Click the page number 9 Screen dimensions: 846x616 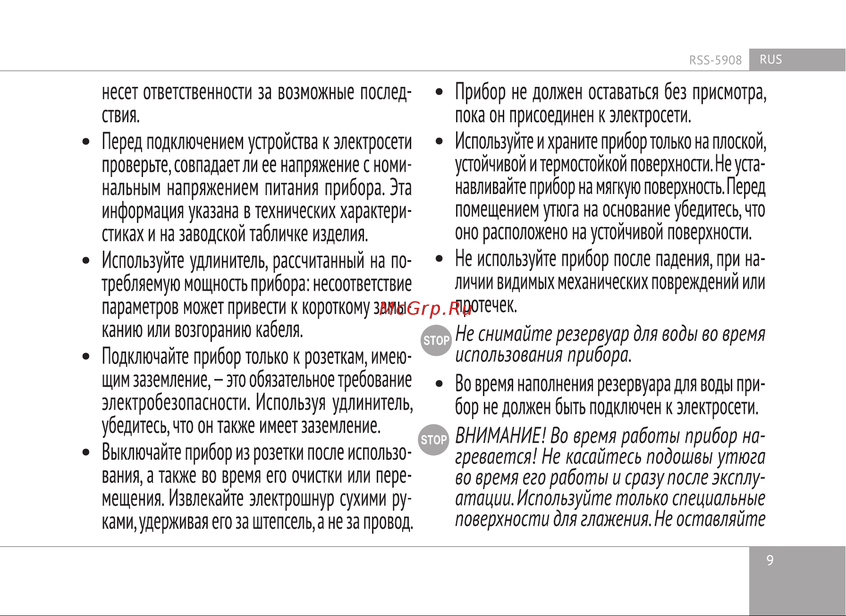[770, 560]
